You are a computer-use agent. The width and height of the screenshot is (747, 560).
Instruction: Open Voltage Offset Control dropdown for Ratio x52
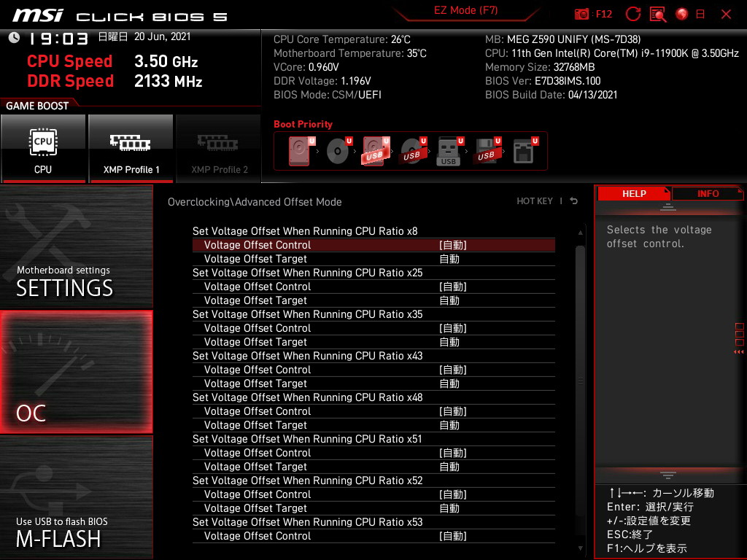coord(373,494)
